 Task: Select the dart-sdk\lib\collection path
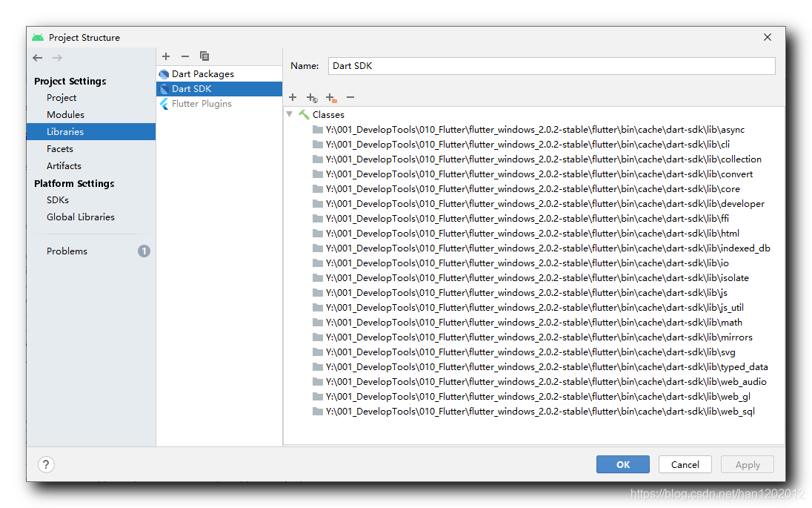tap(543, 159)
